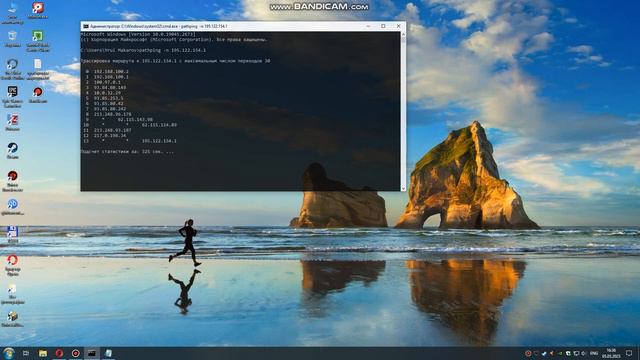Click the Command Prompt vertical scrollbar
640x360 pixels.
tap(403, 111)
